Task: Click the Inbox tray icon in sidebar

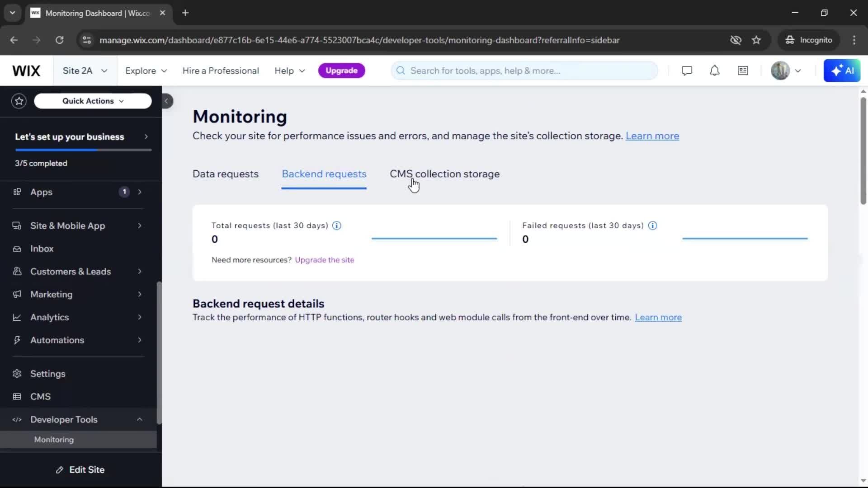Action: point(17,249)
